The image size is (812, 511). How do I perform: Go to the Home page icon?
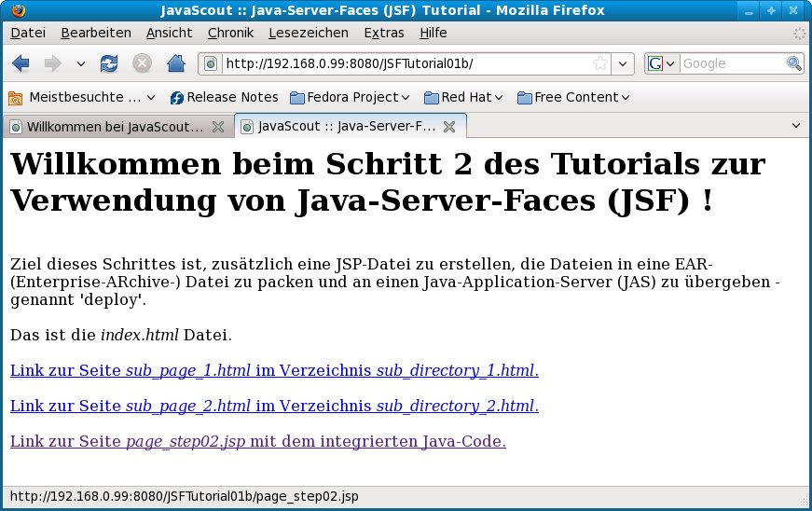click(x=174, y=63)
